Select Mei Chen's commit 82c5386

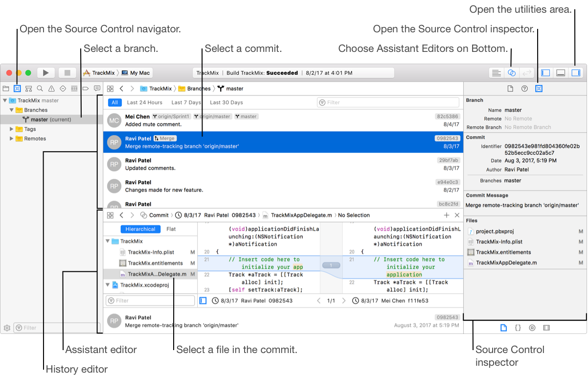coord(283,120)
